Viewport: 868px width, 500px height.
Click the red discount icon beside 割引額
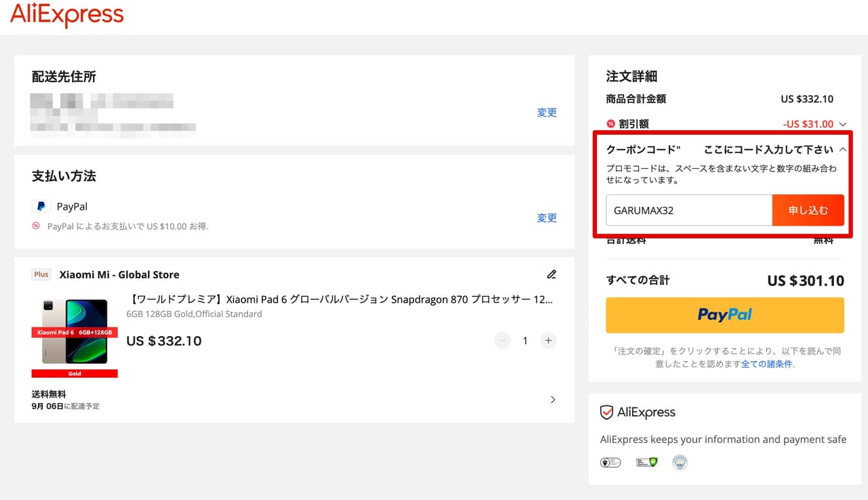point(610,124)
